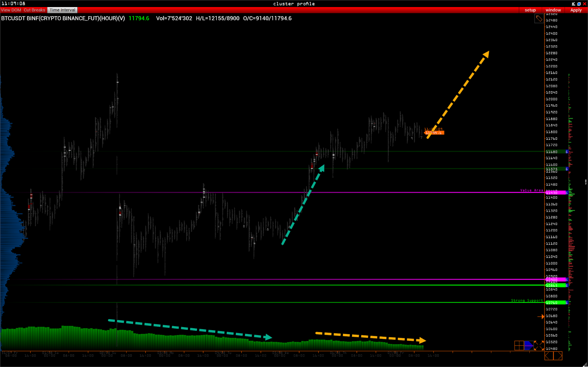Toggle the Cut Breaks option
Viewport: 588px width, 367px height.
(34, 10)
